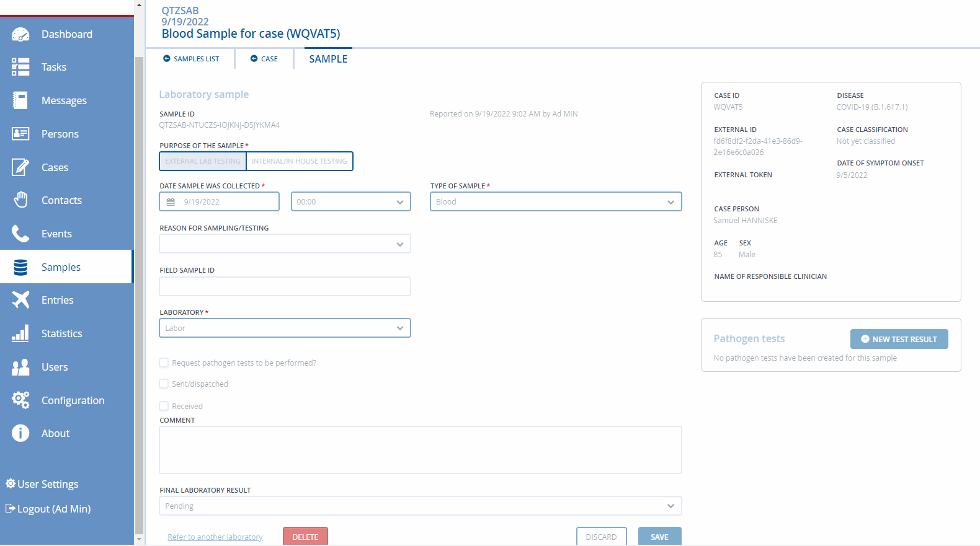Click the plus icon on New Test Result
The width and height of the screenshot is (980, 546).
865,339
